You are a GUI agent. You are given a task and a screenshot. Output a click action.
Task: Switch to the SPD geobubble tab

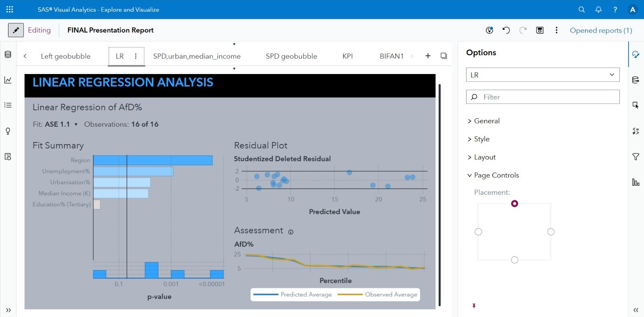click(291, 56)
